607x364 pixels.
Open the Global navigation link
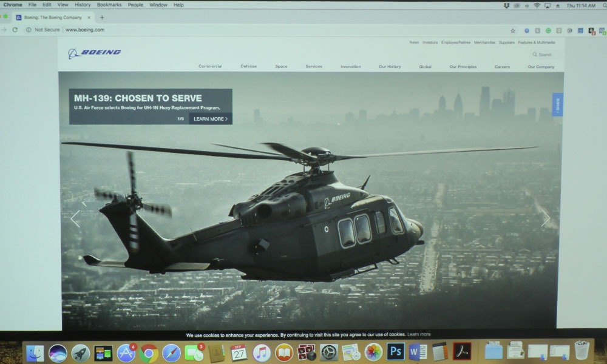(x=425, y=67)
